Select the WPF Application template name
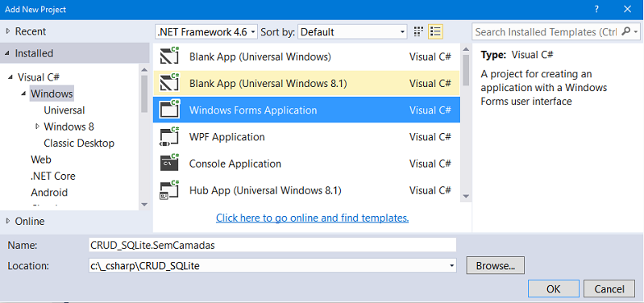644x303 pixels. [226, 136]
